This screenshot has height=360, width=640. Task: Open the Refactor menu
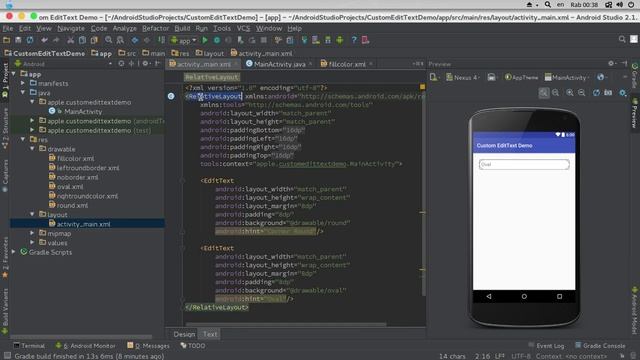(x=156, y=28)
